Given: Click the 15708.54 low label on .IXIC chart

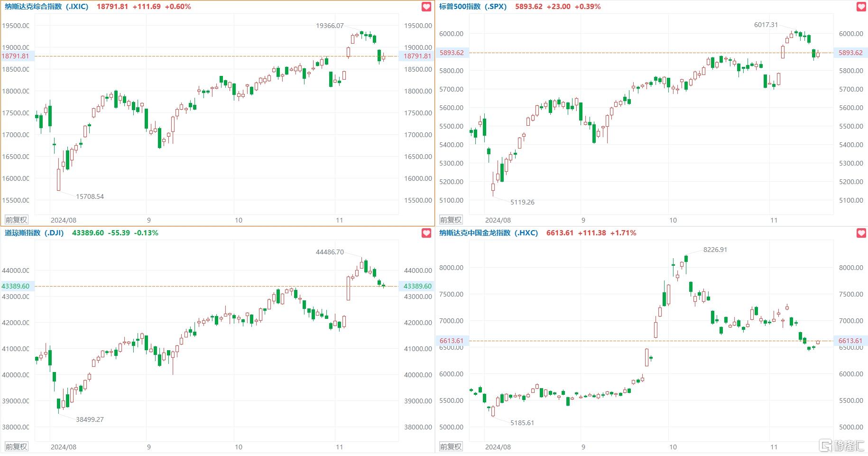Looking at the screenshot, I should [x=90, y=196].
